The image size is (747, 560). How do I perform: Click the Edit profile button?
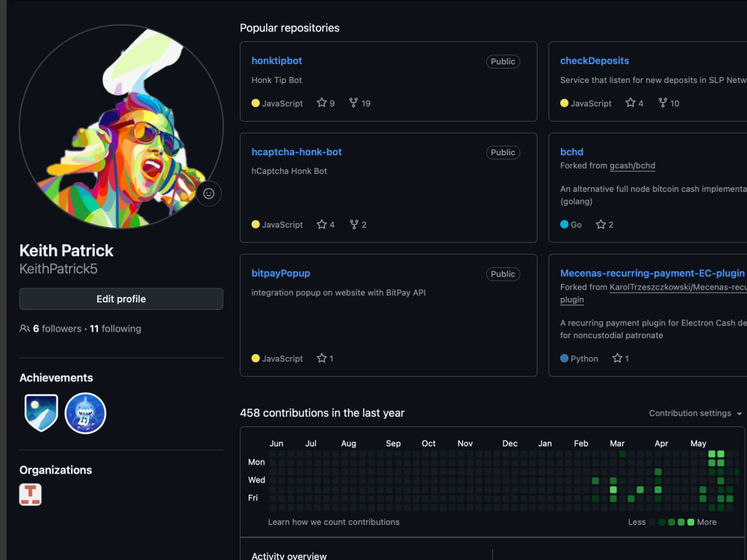[121, 299]
